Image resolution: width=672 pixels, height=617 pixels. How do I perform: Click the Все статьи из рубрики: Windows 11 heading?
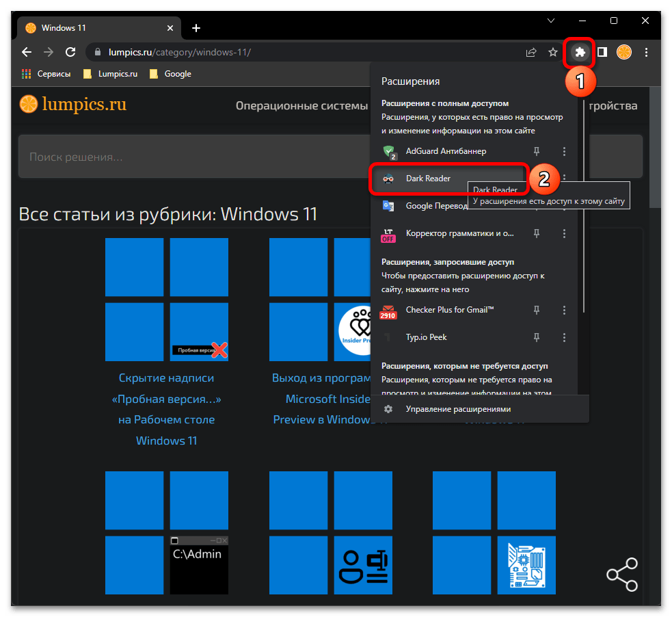pos(167,214)
